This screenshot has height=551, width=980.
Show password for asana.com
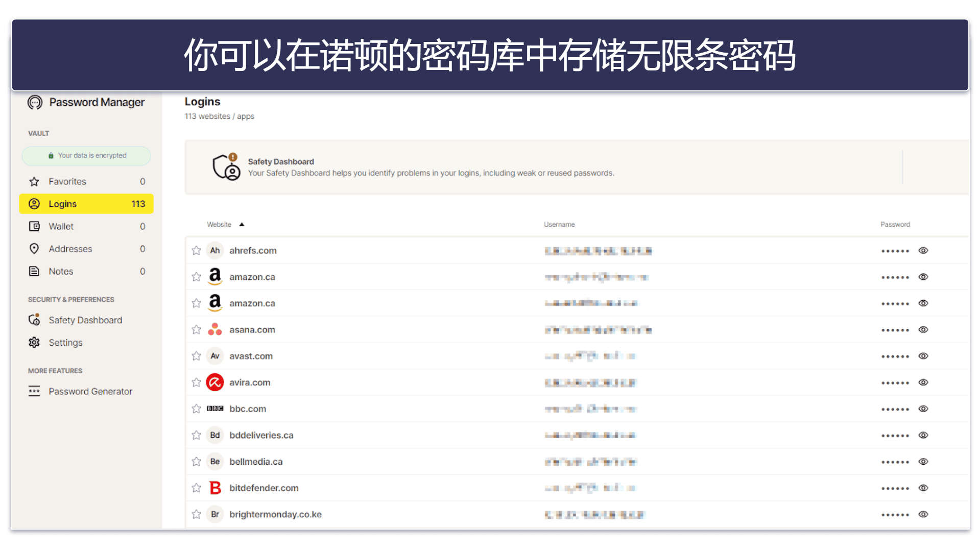(x=923, y=330)
